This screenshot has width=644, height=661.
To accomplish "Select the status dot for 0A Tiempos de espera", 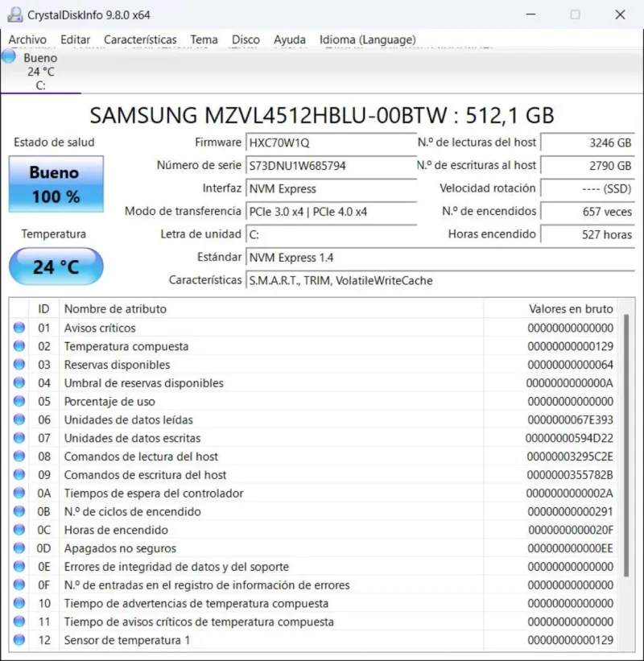I will pos(19,493).
